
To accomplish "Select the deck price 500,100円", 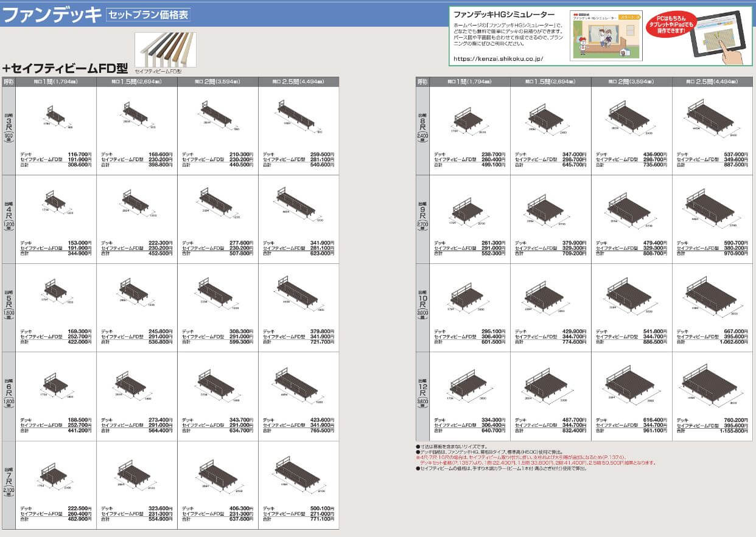I will coord(322,508).
